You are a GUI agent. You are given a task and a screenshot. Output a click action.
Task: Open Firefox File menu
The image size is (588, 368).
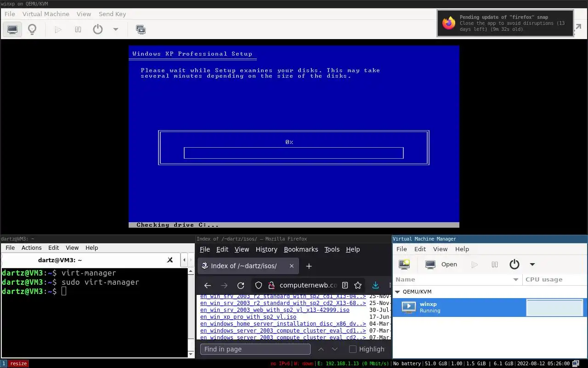[x=205, y=249]
